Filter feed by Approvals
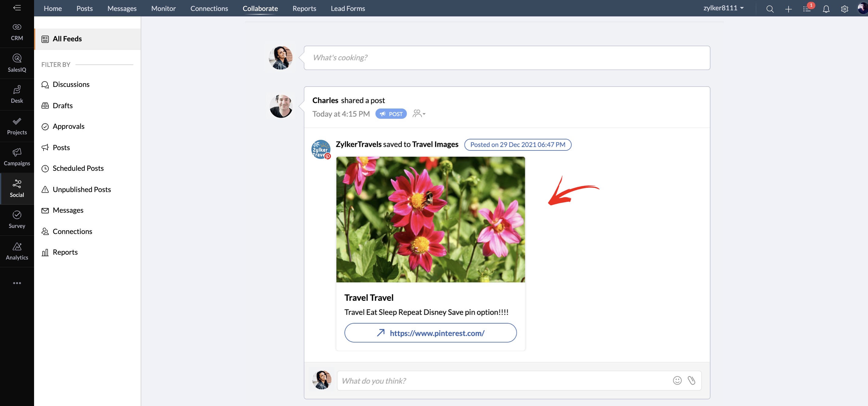The height and width of the screenshot is (406, 868). point(68,126)
